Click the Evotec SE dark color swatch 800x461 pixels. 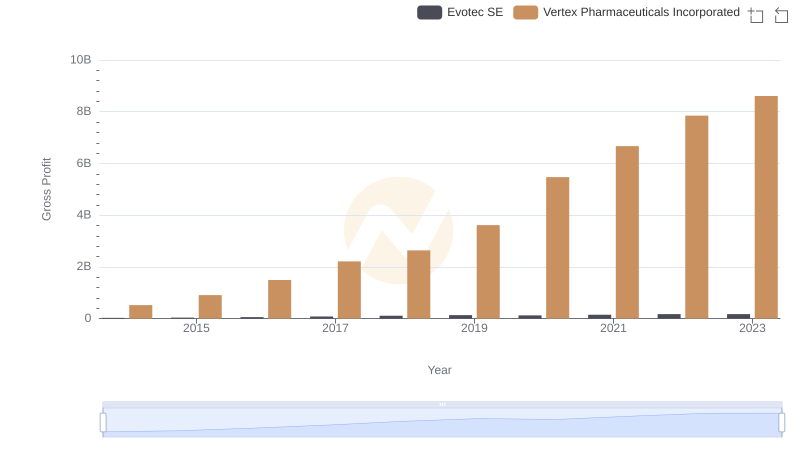430,12
